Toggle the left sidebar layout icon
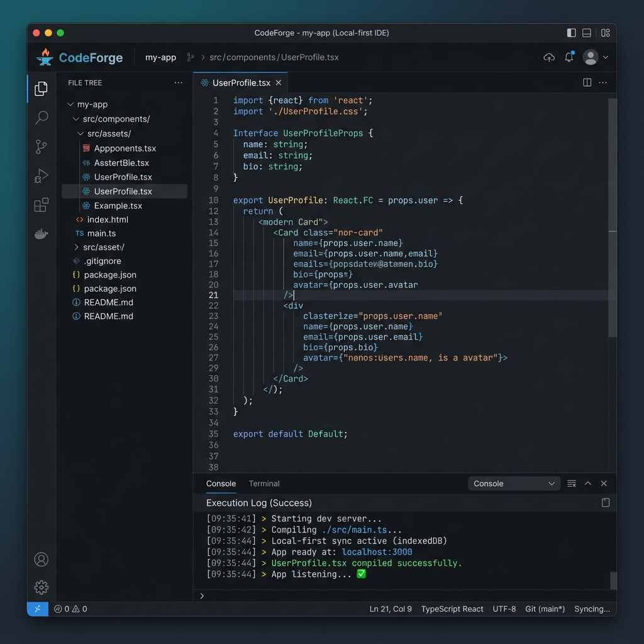The height and width of the screenshot is (644, 644). pyautogui.click(x=571, y=33)
